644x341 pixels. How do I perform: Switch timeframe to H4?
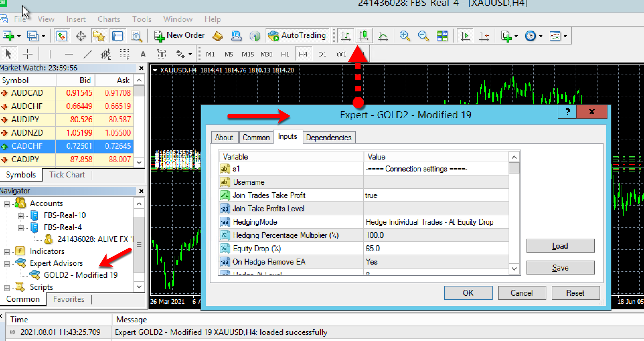pos(303,54)
